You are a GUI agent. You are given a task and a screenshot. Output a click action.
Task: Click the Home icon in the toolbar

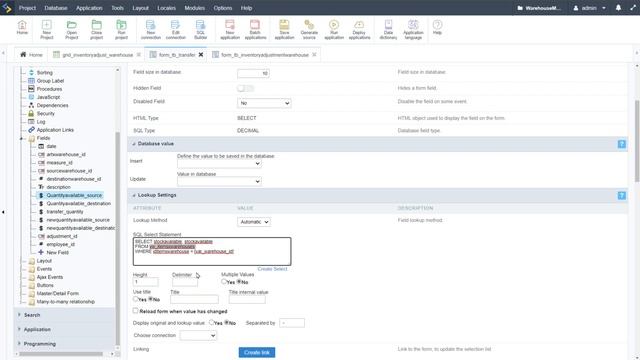tap(22, 28)
